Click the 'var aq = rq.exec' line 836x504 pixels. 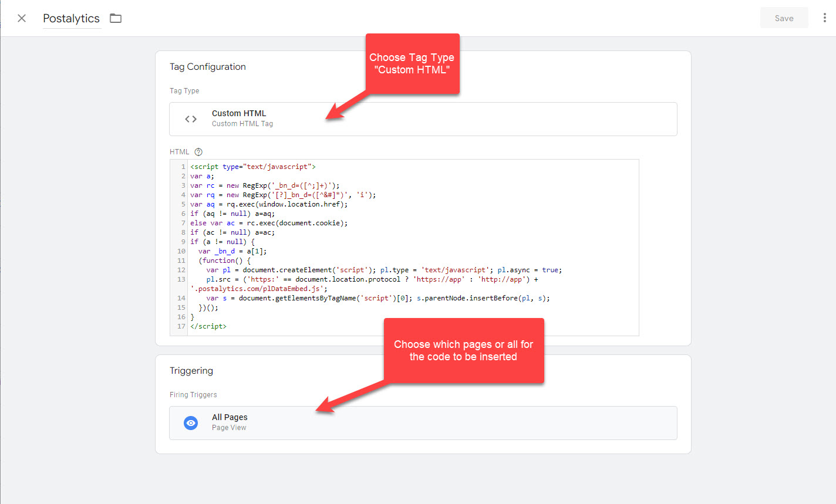coord(269,204)
